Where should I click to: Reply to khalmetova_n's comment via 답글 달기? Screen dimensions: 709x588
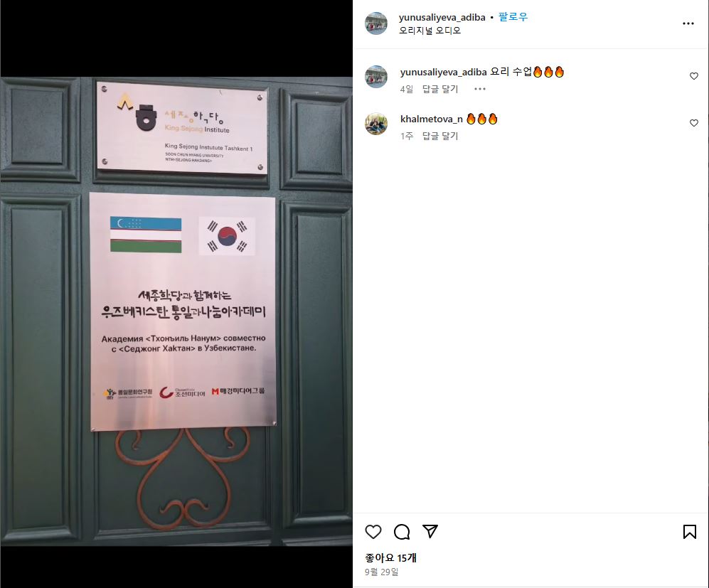[x=440, y=136]
